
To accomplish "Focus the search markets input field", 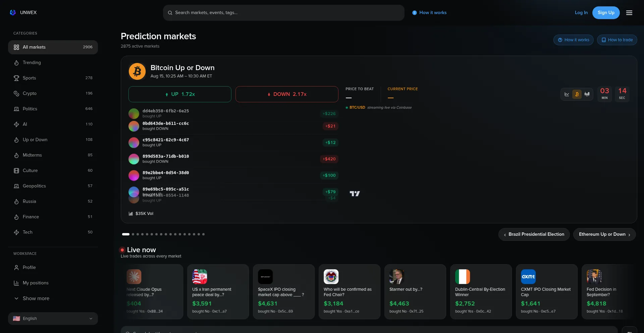I will point(284,13).
